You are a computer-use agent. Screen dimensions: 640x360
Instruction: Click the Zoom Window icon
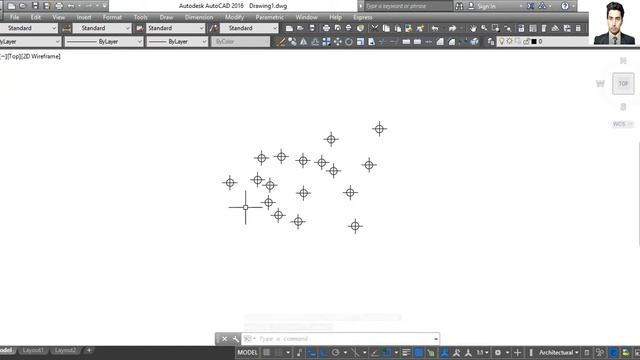click(496, 28)
